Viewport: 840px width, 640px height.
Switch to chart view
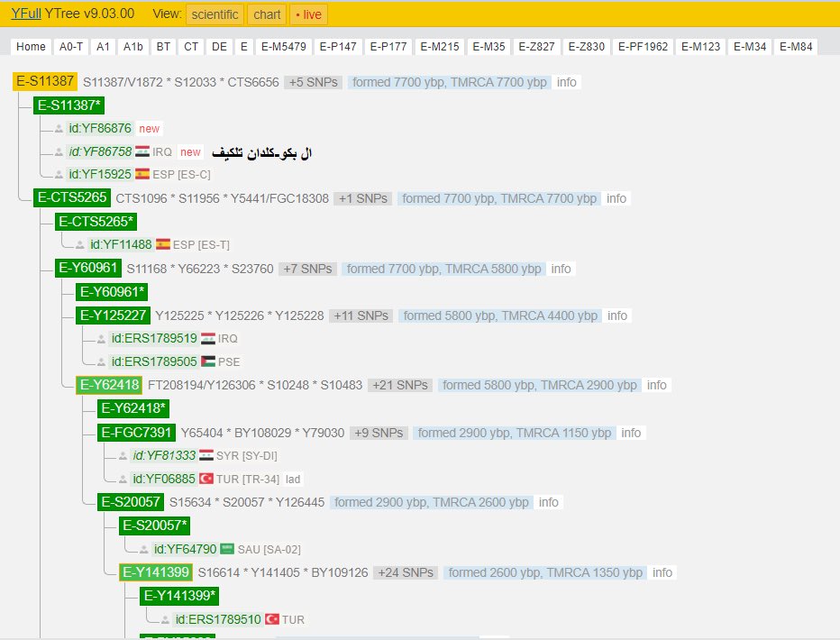click(x=267, y=14)
